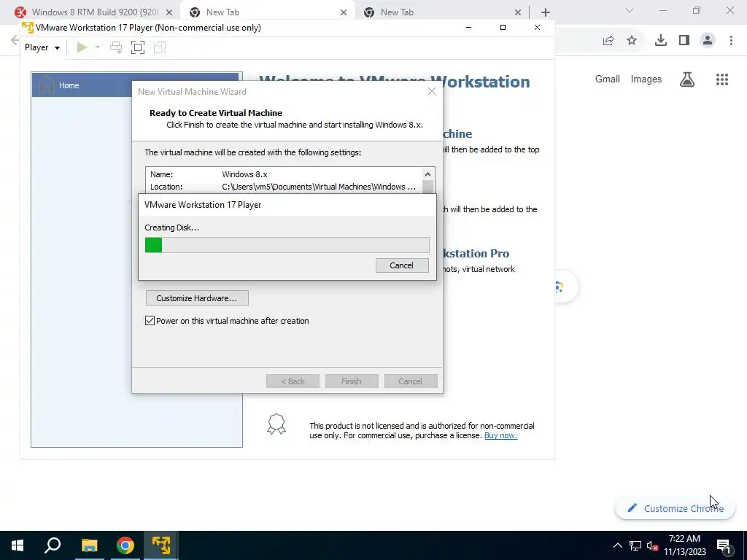This screenshot has width=747, height=560.
Task: Click the network tray icon
Action: [x=635, y=545]
